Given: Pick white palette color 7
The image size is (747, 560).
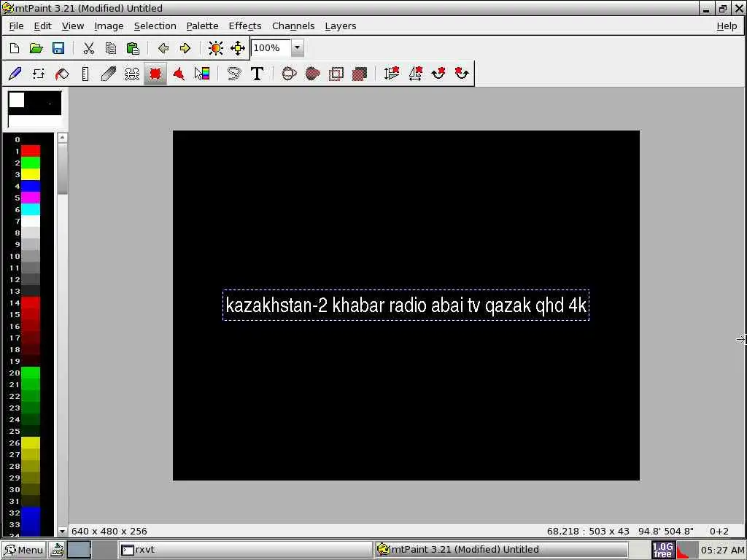Looking at the screenshot, I should point(31,221).
